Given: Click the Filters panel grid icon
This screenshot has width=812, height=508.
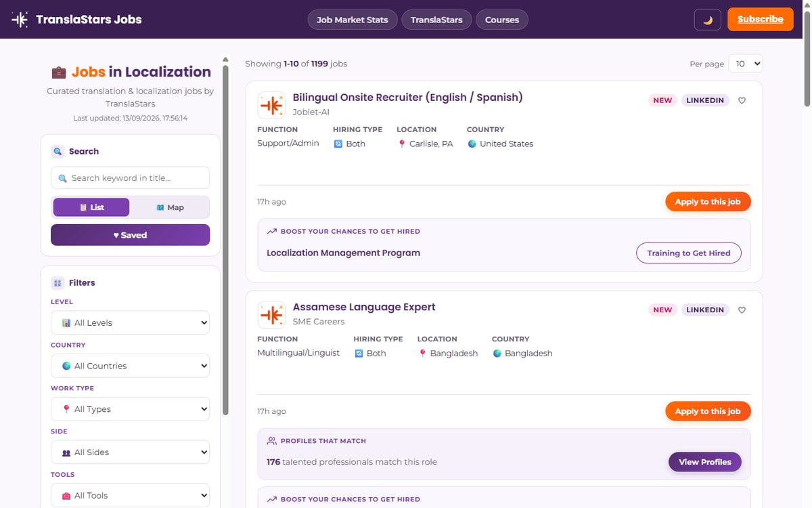Looking at the screenshot, I should [x=58, y=282].
